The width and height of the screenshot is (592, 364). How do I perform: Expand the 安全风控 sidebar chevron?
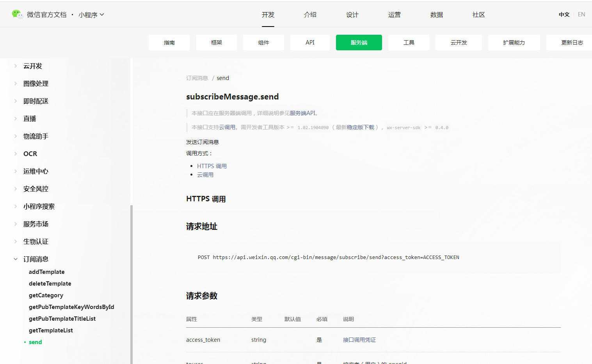(x=16, y=189)
